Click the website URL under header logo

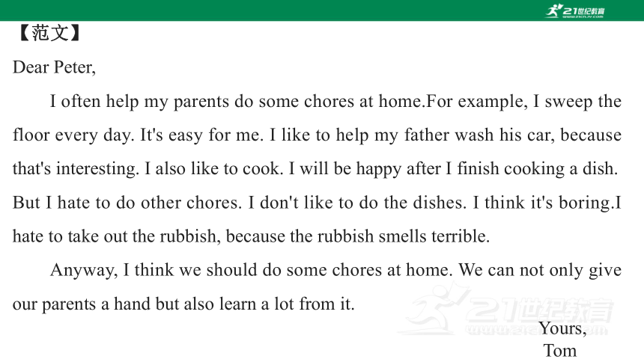click(x=583, y=16)
